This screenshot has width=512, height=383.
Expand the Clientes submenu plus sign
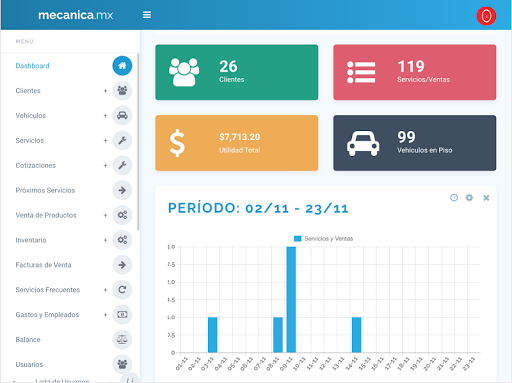click(105, 91)
